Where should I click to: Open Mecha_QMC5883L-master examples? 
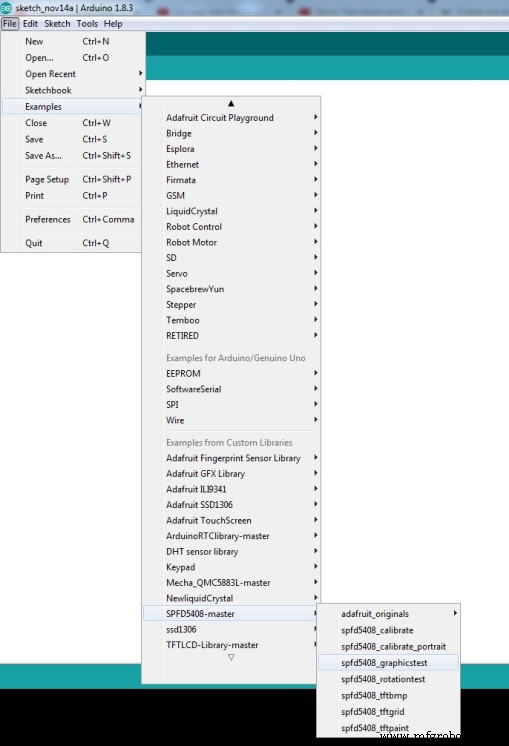tap(231, 583)
